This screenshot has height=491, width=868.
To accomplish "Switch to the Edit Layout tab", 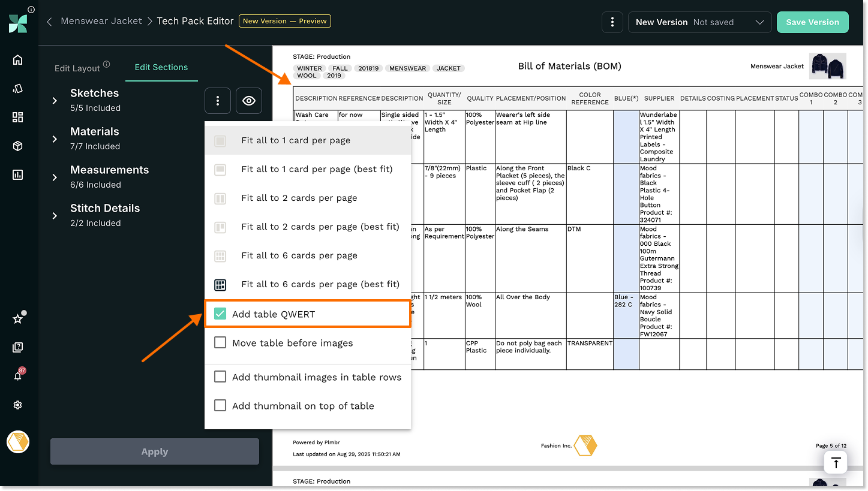I will [77, 68].
